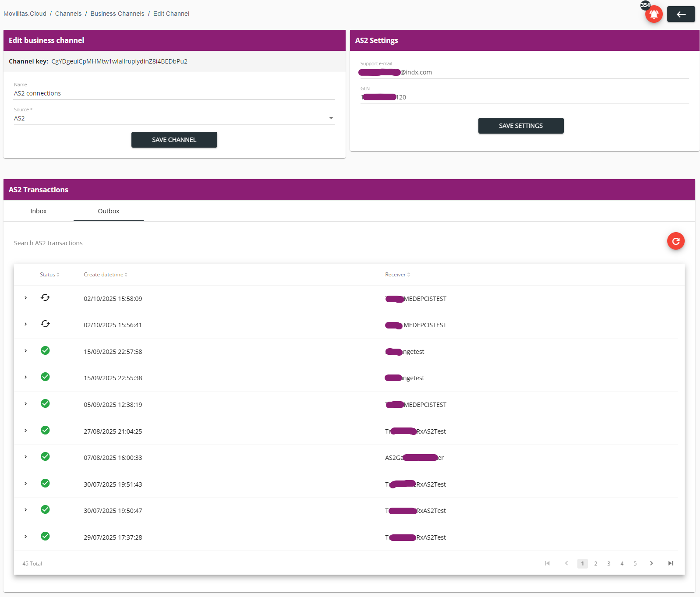
Task: Expand the 02/10/2025 15:58:09 transaction row
Action: [26, 298]
